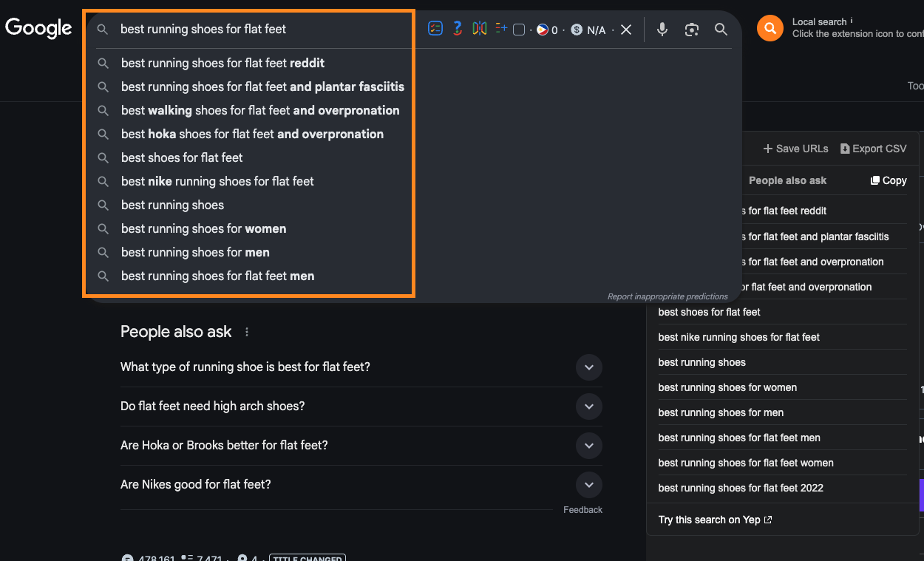The height and width of the screenshot is (561, 924).
Task: Start voice search with the microphone icon
Action: (662, 30)
